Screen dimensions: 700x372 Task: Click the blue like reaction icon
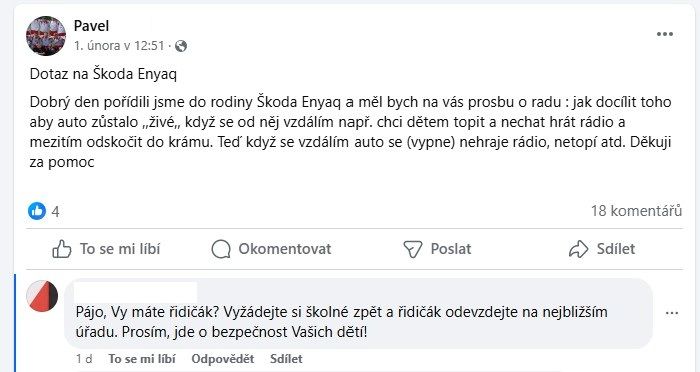tap(37, 211)
